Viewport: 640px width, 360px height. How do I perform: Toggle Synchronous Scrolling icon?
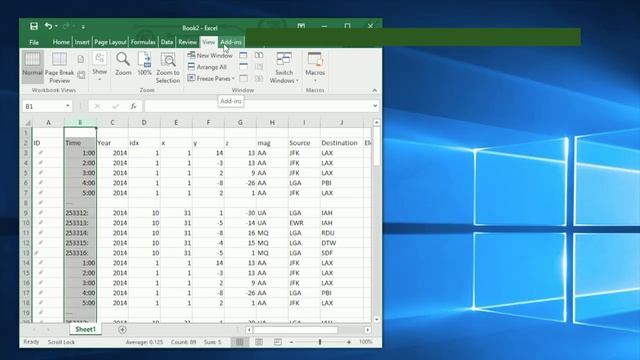pos(259,67)
